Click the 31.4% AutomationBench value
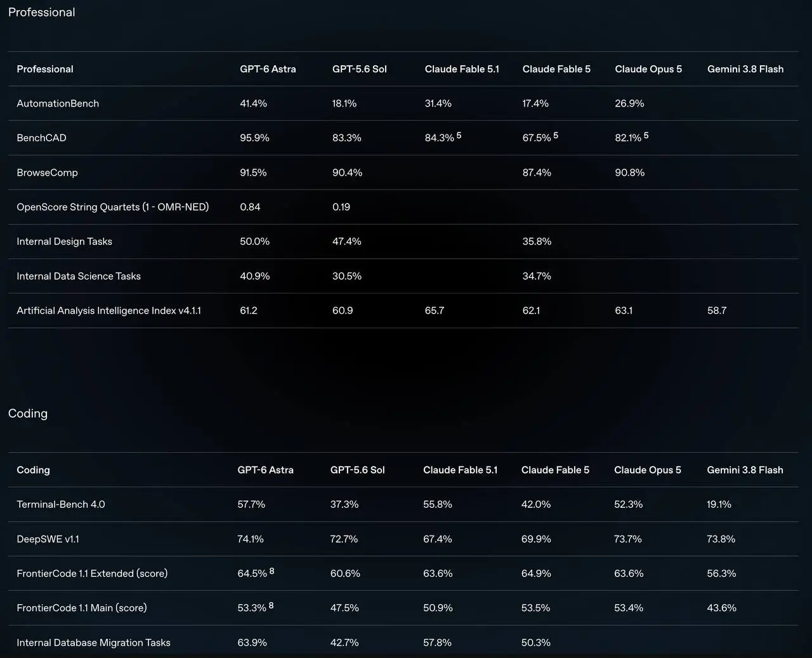Viewport: 812px width, 658px height. 438,103
